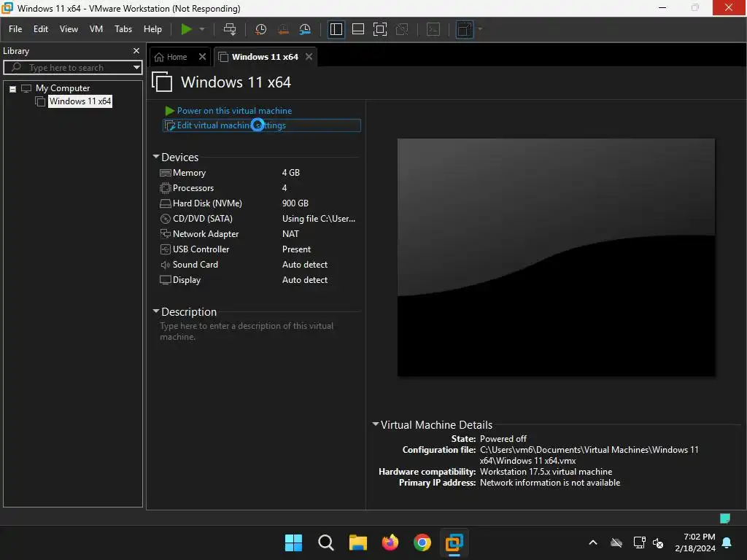
Task: Click the CD/DVD (SATA) device icon
Action: (x=166, y=219)
